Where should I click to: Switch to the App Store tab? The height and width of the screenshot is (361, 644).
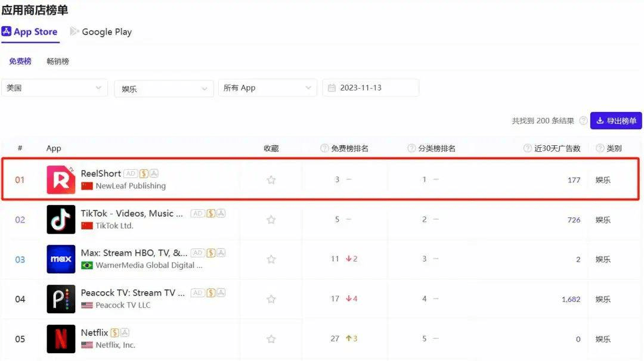coord(30,32)
